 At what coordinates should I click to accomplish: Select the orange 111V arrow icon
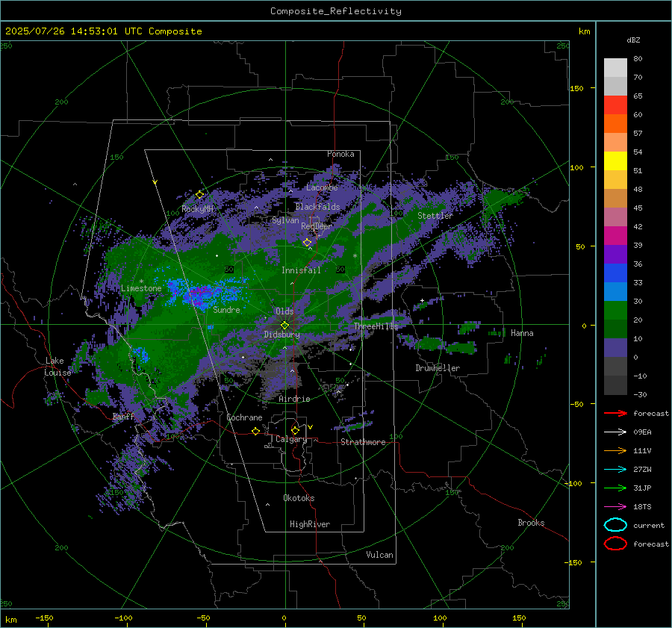click(615, 450)
